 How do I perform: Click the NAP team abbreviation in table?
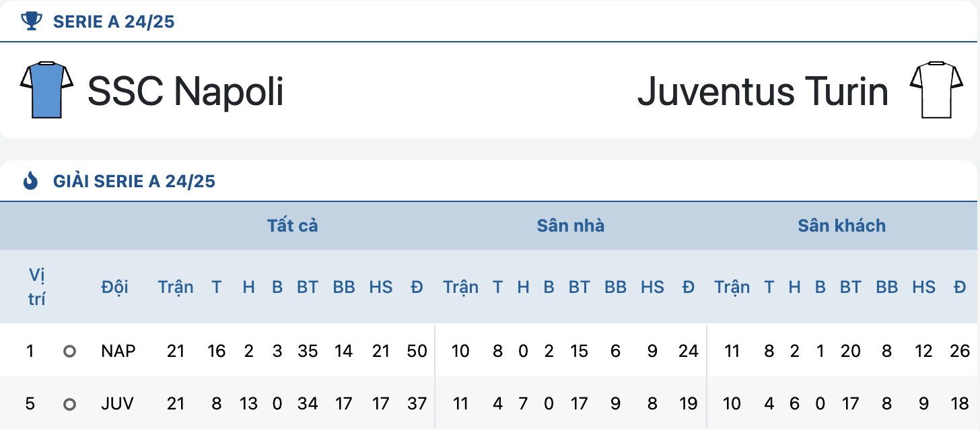[118, 351]
